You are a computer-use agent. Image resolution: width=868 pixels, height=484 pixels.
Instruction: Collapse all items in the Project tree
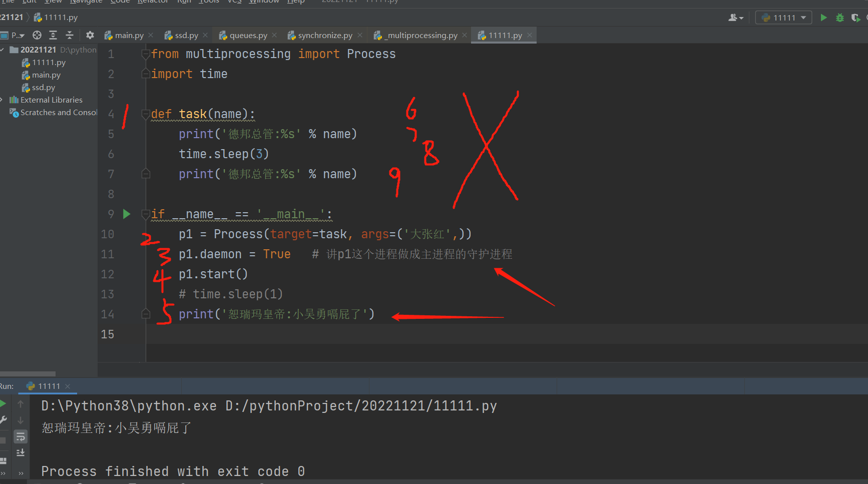tap(70, 35)
